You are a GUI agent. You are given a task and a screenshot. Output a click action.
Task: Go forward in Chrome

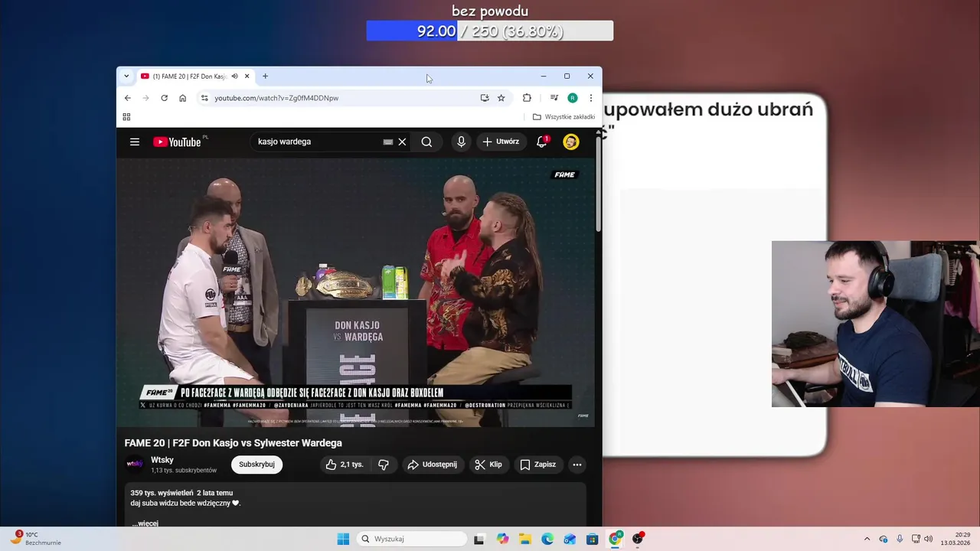[x=145, y=98]
